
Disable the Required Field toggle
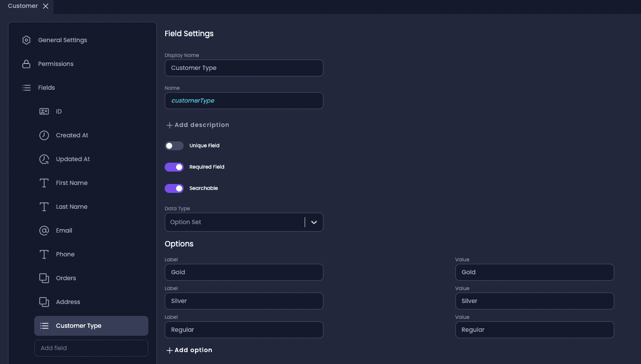click(x=174, y=167)
